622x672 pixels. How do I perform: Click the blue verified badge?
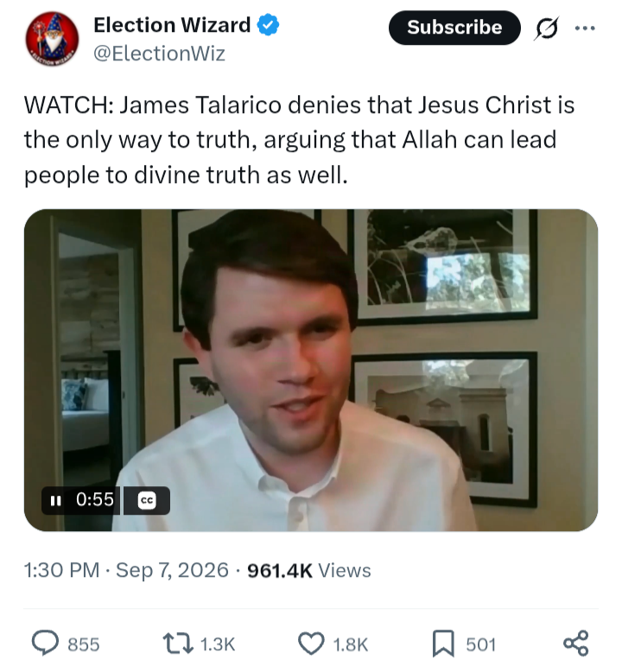[268, 25]
